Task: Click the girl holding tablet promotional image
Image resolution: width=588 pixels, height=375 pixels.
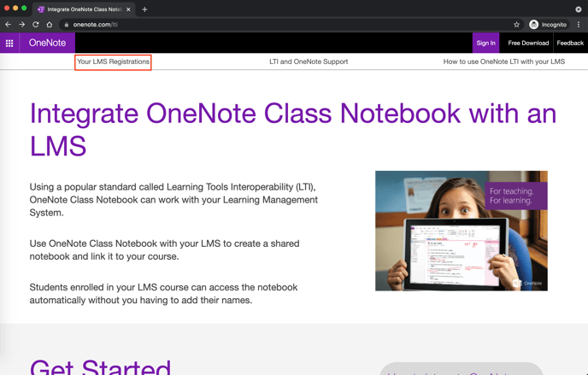Action: 462,231
